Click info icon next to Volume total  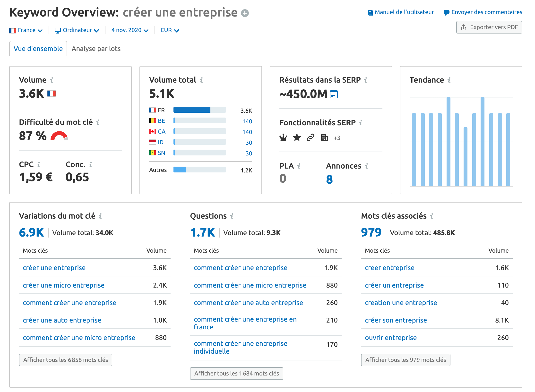201,80
